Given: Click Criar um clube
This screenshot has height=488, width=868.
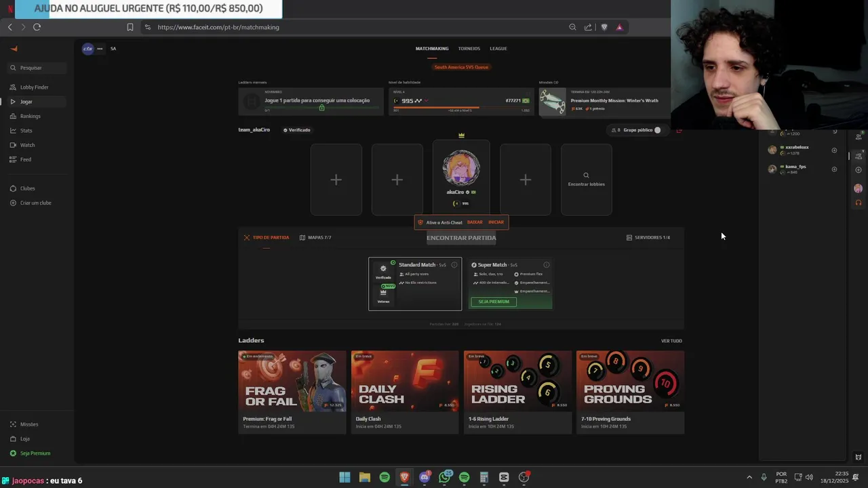Looking at the screenshot, I should (x=37, y=203).
